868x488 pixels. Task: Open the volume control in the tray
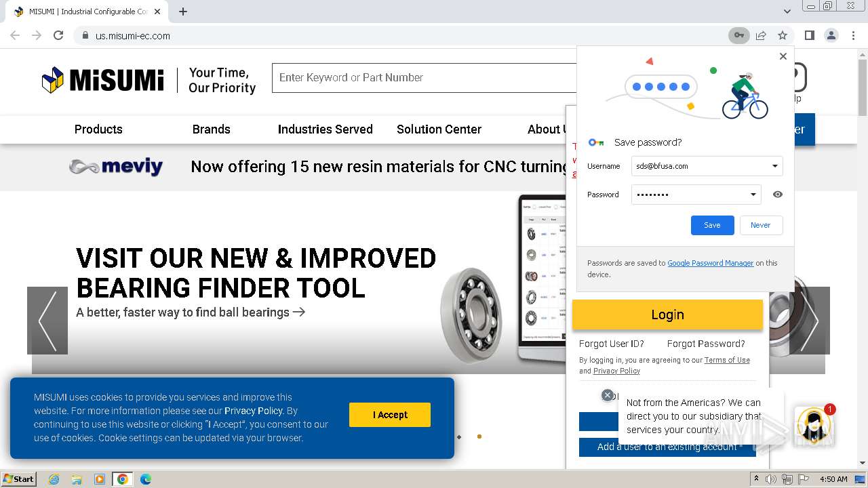pos(771,479)
